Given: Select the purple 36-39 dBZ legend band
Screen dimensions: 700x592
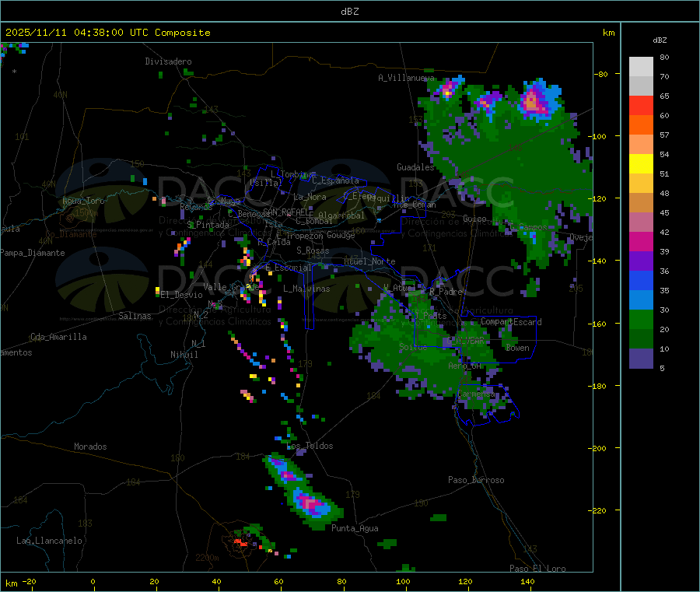Looking at the screenshot, I should pyautogui.click(x=641, y=261).
